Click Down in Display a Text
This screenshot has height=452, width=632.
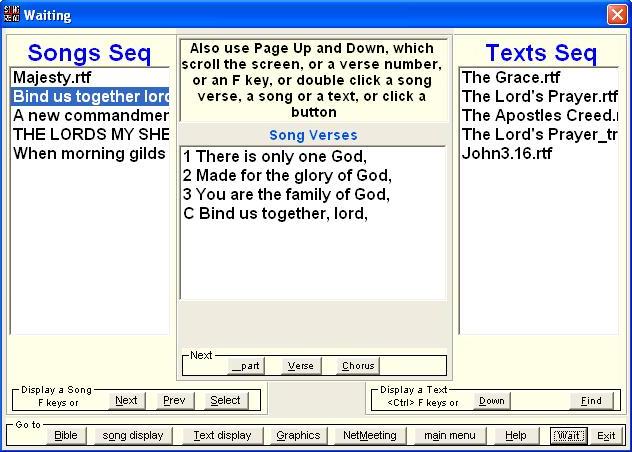pos(492,401)
